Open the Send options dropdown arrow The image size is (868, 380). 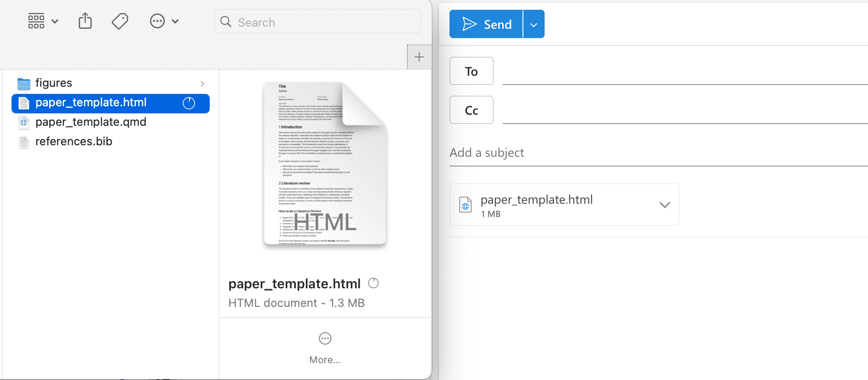click(x=534, y=25)
